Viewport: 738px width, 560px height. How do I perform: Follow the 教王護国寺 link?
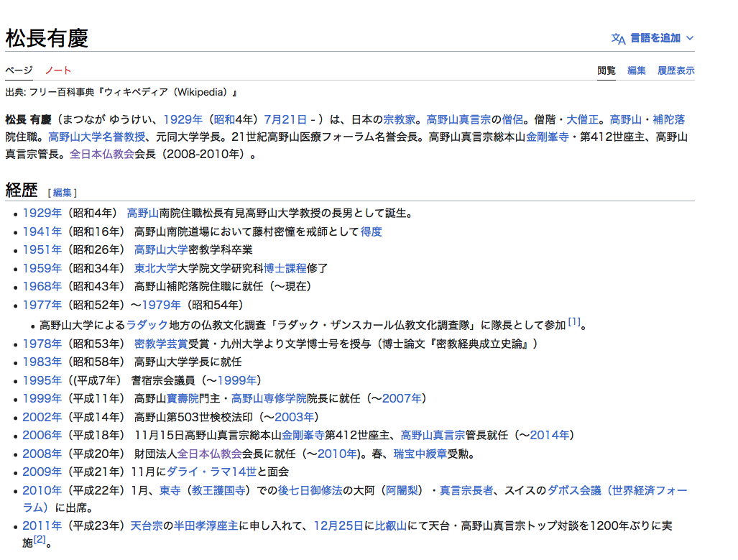click(x=218, y=491)
